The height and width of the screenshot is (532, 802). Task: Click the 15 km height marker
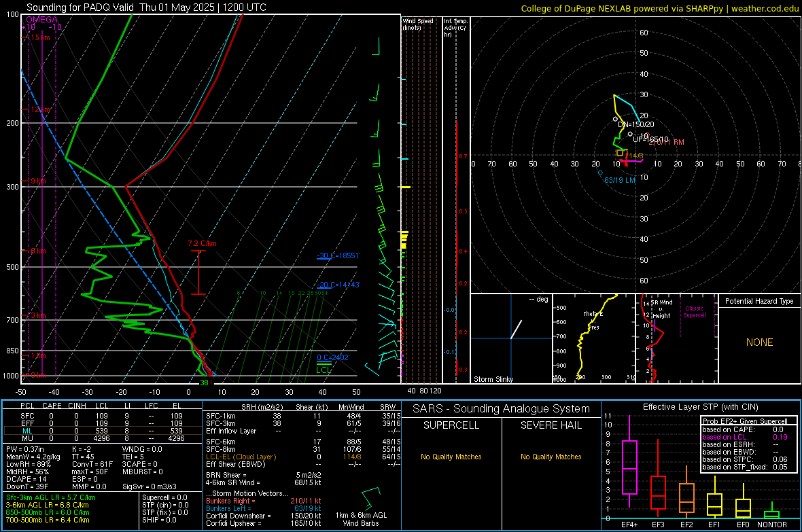[x=40, y=37]
